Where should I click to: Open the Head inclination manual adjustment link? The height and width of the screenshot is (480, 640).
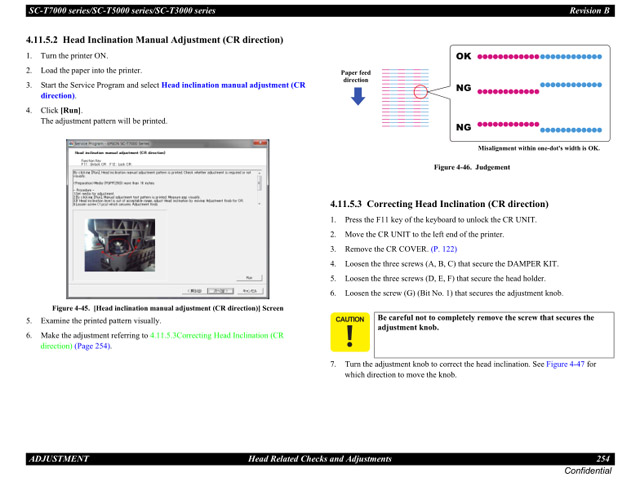[x=232, y=86]
